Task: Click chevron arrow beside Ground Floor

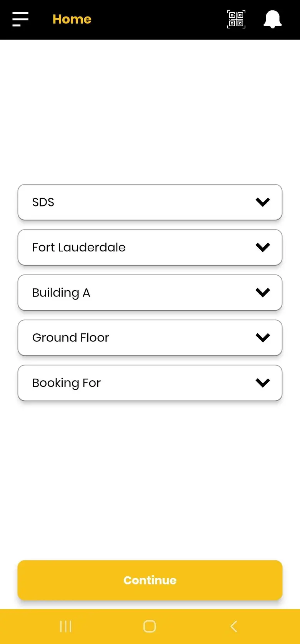Action: [x=263, y=338]
